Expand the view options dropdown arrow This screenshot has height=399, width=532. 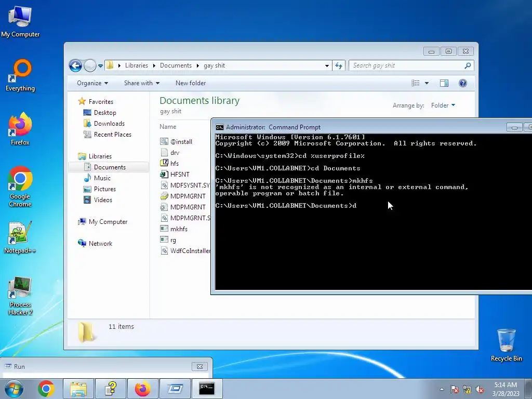pos(427,83)
